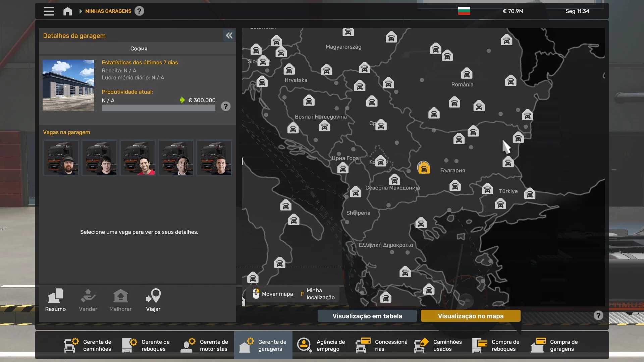Switch to Visualização no mapa
This screenshot has width=644, height=362.
471,316
